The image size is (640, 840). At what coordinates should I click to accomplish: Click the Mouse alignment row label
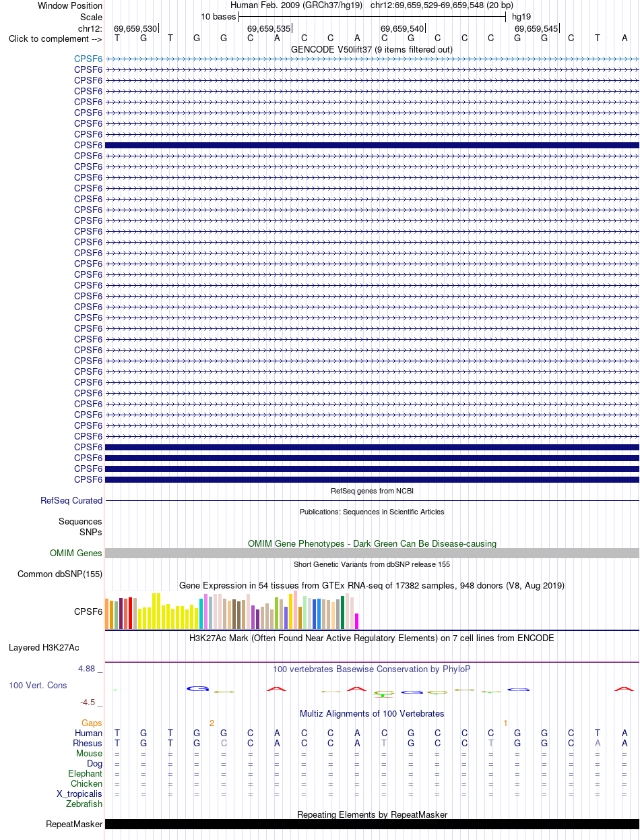coord(90,754)
